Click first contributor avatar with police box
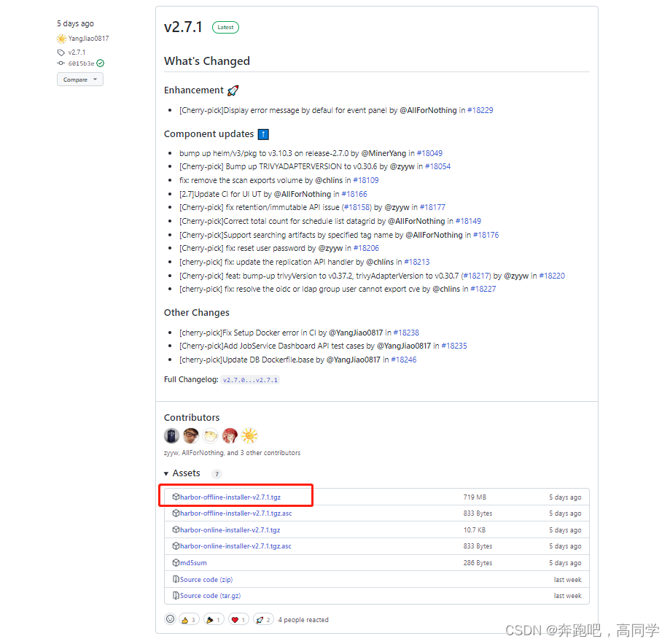 pyautogui.click(x=172, y=436)
